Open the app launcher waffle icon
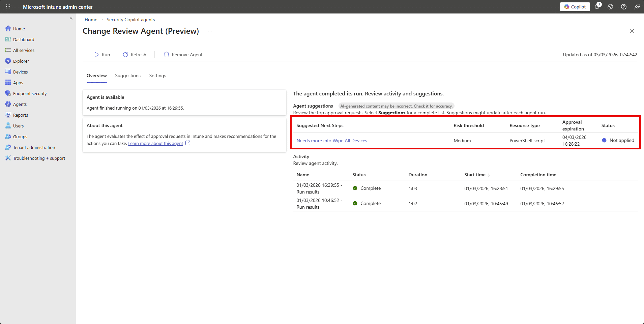Viewport: 644px width, 324px height. click(x=8, y=7)
